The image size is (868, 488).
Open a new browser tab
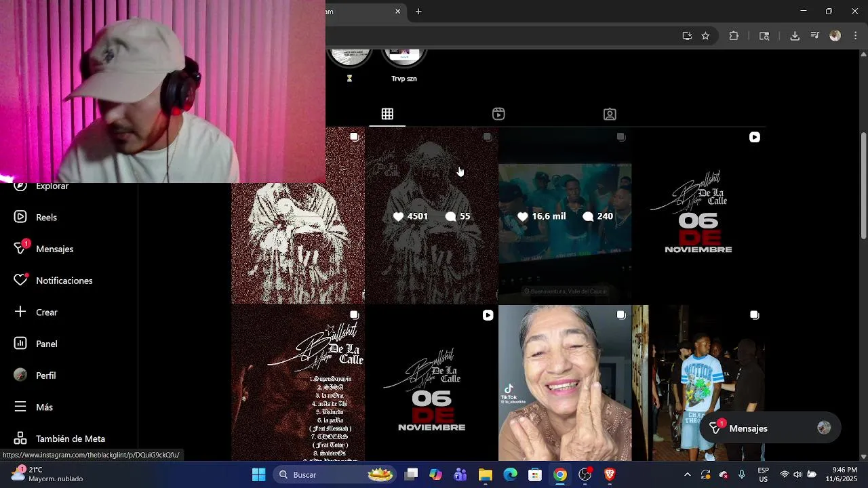click(418, 12)
